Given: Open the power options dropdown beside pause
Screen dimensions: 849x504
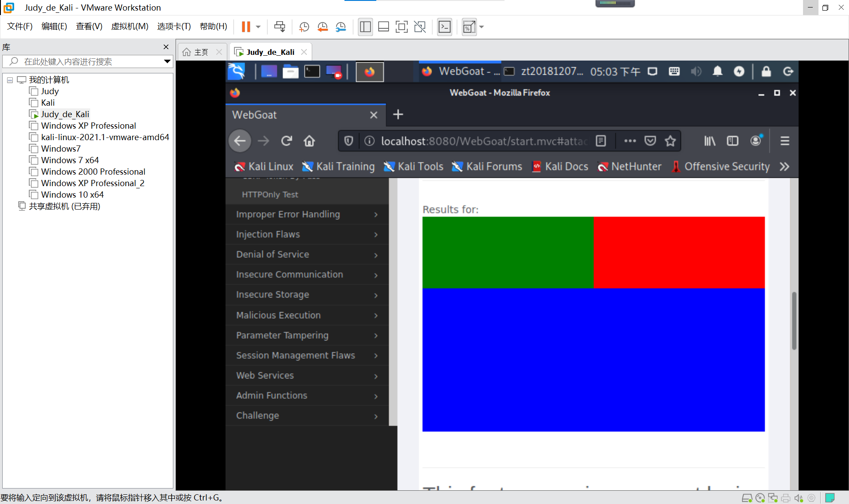Looking at the screenshot, I should pos(258,27).
